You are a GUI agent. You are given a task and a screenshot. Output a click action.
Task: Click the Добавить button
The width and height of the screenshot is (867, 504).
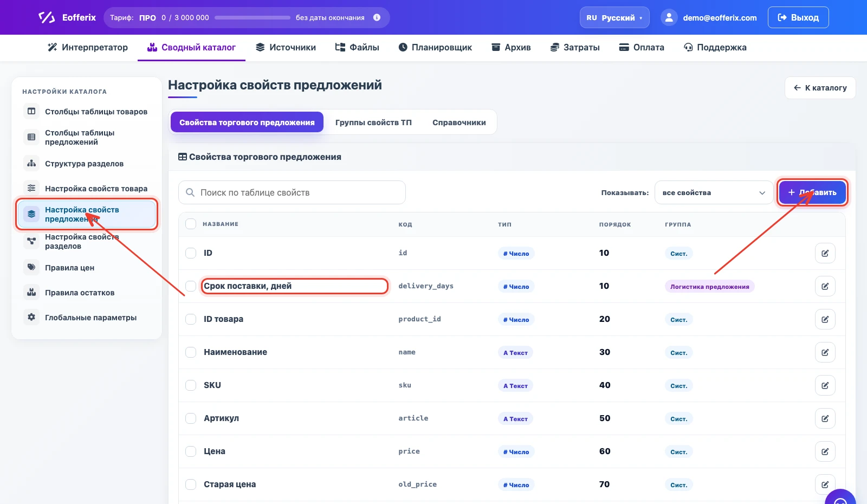coord(812,192)
